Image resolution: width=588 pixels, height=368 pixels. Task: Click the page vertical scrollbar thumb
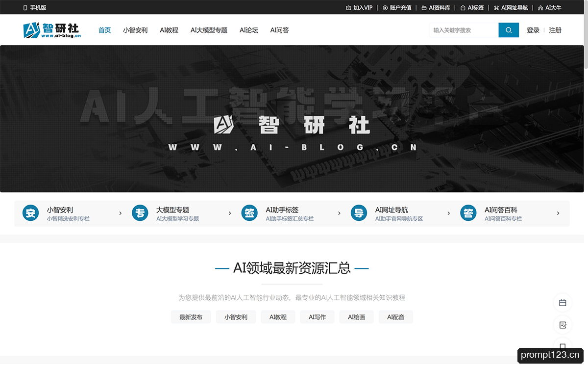coord(586,34)
